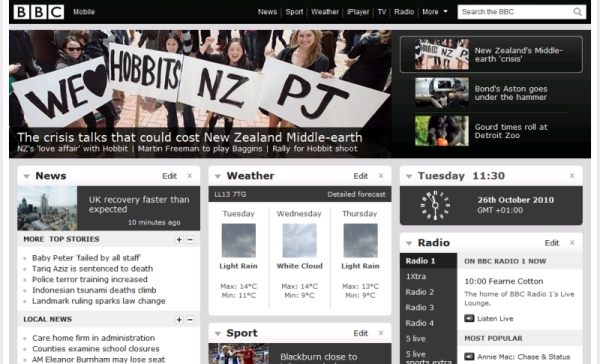Select Radio 1 station tab
Screen dimensions: 600x364
428,261
